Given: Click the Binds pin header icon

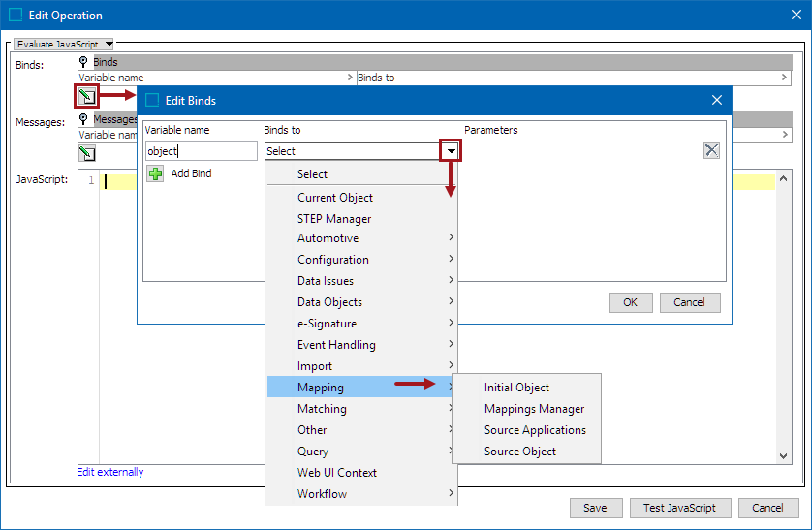Looking at the screenshot, I should (84, 62).
